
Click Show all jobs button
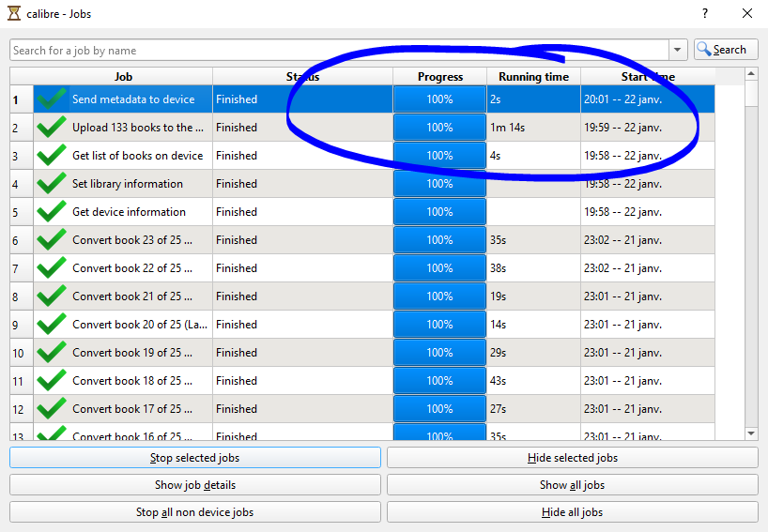coord(572,484)
